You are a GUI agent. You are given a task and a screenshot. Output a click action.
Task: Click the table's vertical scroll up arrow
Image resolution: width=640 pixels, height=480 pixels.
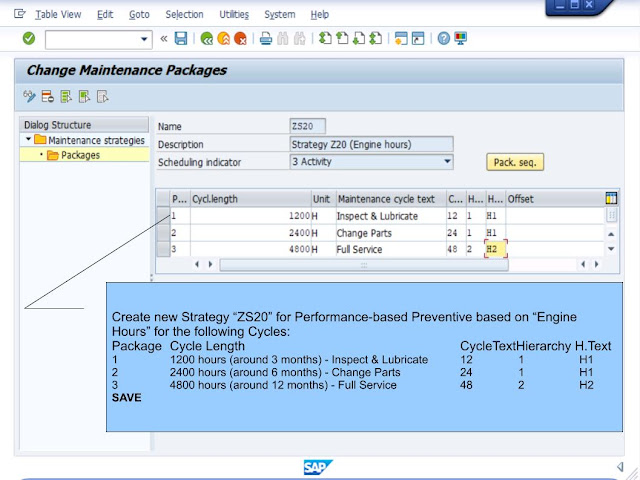(x=611, y=234)
